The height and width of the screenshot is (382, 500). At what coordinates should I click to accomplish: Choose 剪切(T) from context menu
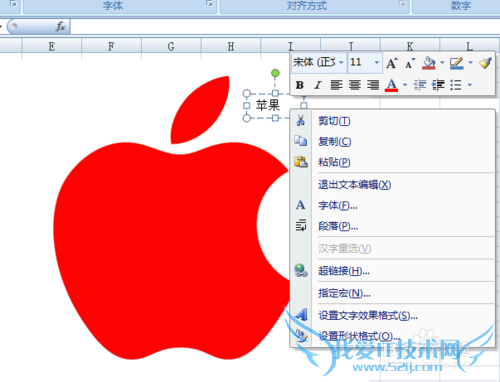click(393, 121)
